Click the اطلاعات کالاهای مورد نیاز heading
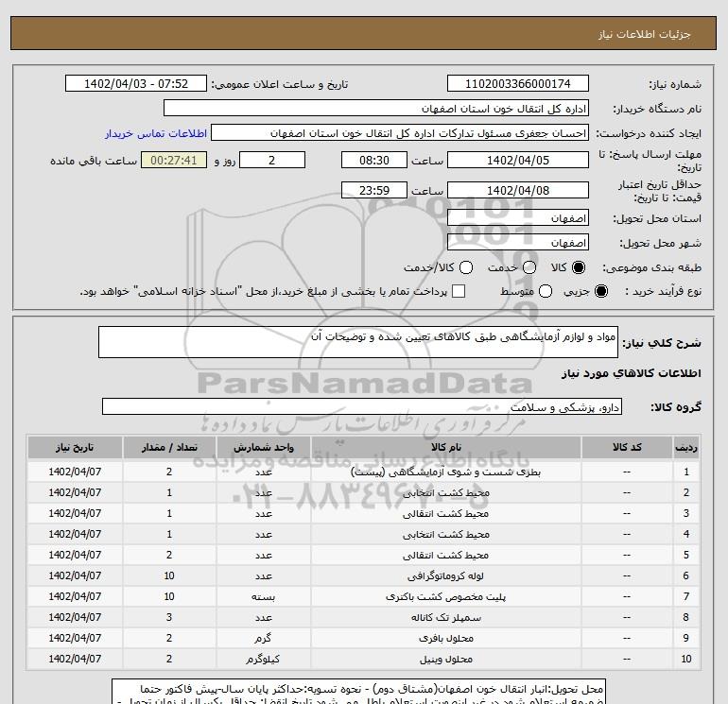This screenshot has width=728, height=704. click(x=632, y=373)
